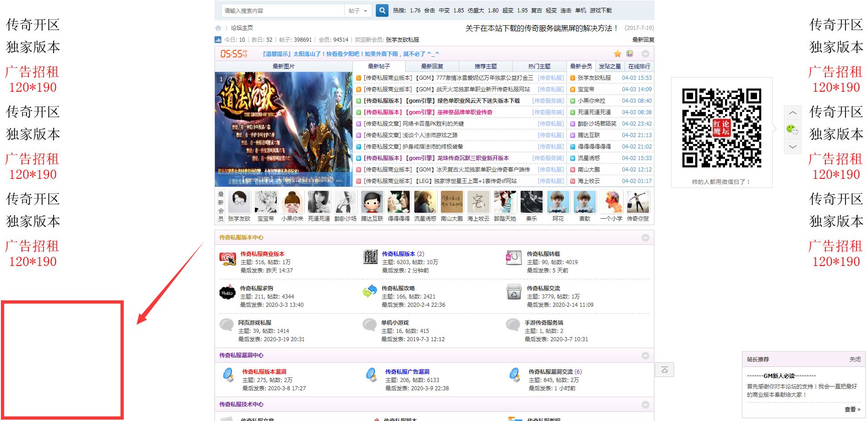
Task: Click the speech bubble icon of 网页游戏私服
Action: click(x=226, y=325)
